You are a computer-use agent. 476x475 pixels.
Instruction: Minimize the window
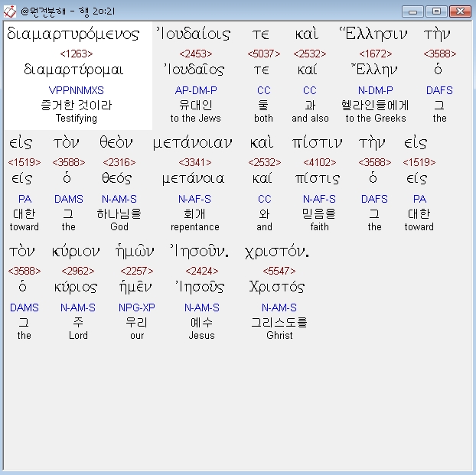(x=412, y=11)
